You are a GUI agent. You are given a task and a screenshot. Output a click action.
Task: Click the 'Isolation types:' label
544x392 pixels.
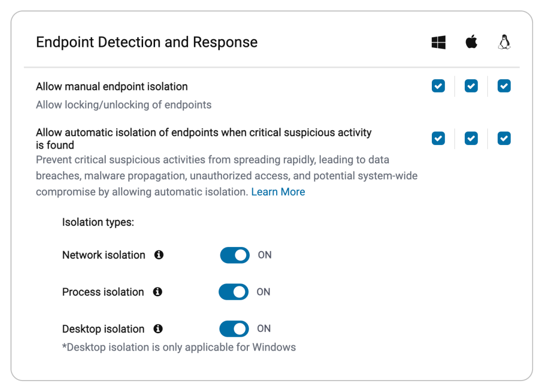tap(98, 222)
